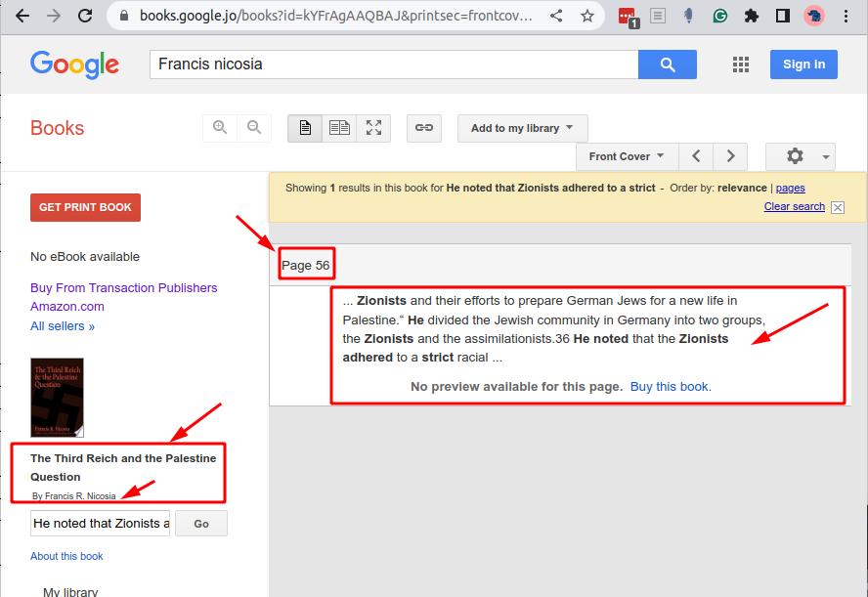The height and width of the screenshot is (597, 868).
Task: Click GET PRINT BOOK button
Action: (86, 207)
